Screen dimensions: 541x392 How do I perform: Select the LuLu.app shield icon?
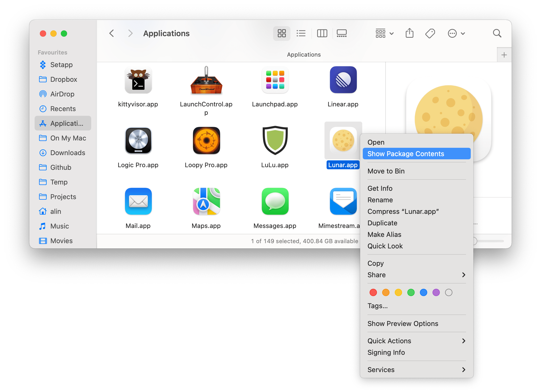click(x=275, y=140)
